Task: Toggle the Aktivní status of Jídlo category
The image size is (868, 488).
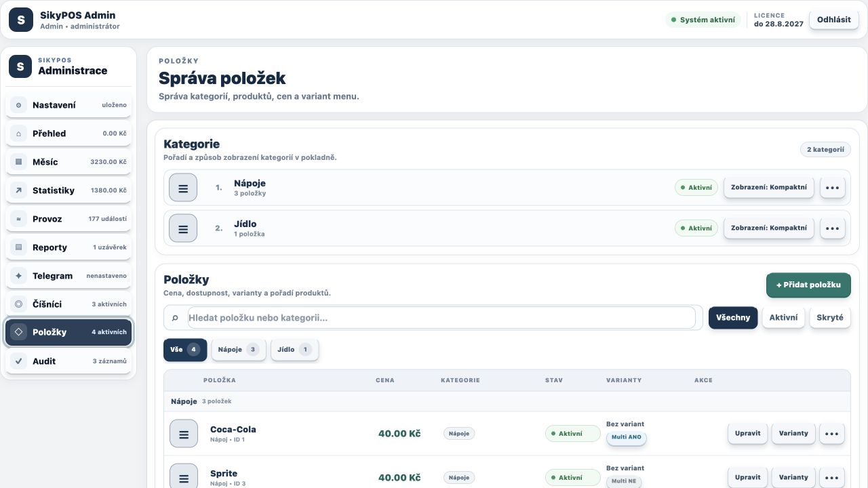Action: click(696, 228)
